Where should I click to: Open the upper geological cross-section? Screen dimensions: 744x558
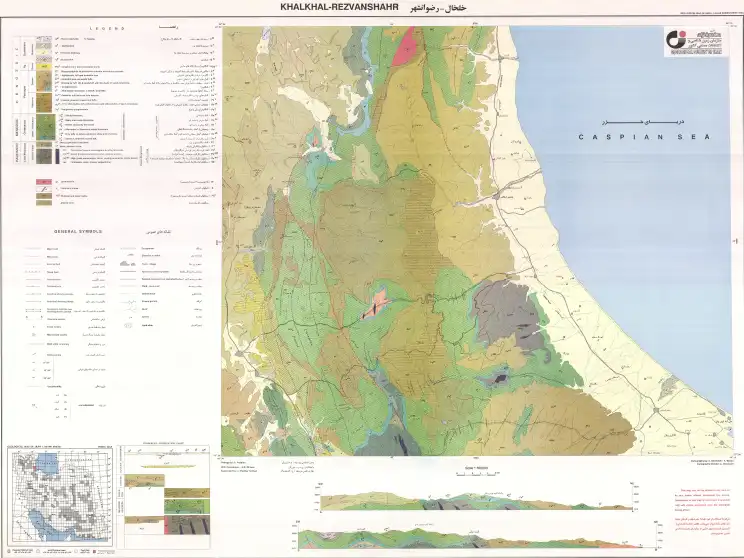pyautogui.click(x=476, y=501)
